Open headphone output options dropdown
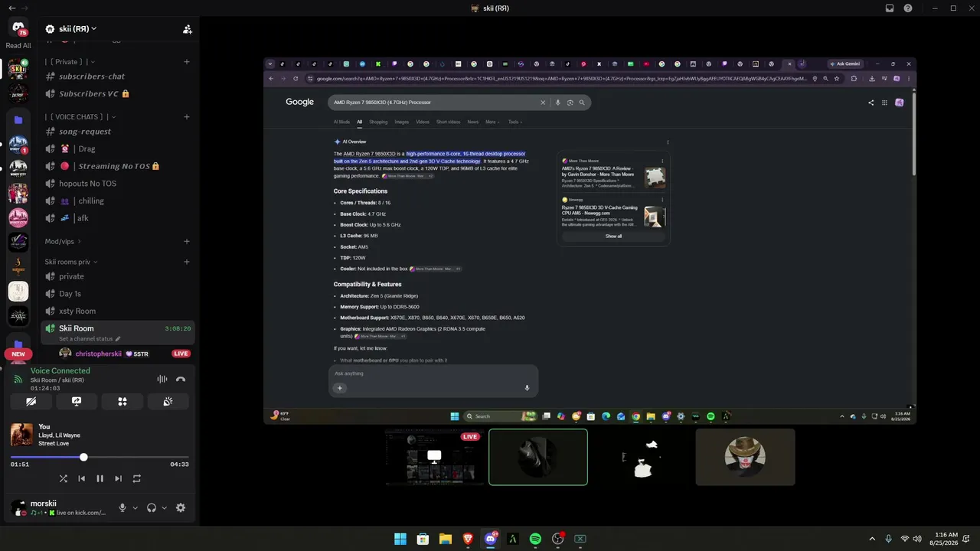The height and width of the screenshot is (551, 980). [165, 507]
